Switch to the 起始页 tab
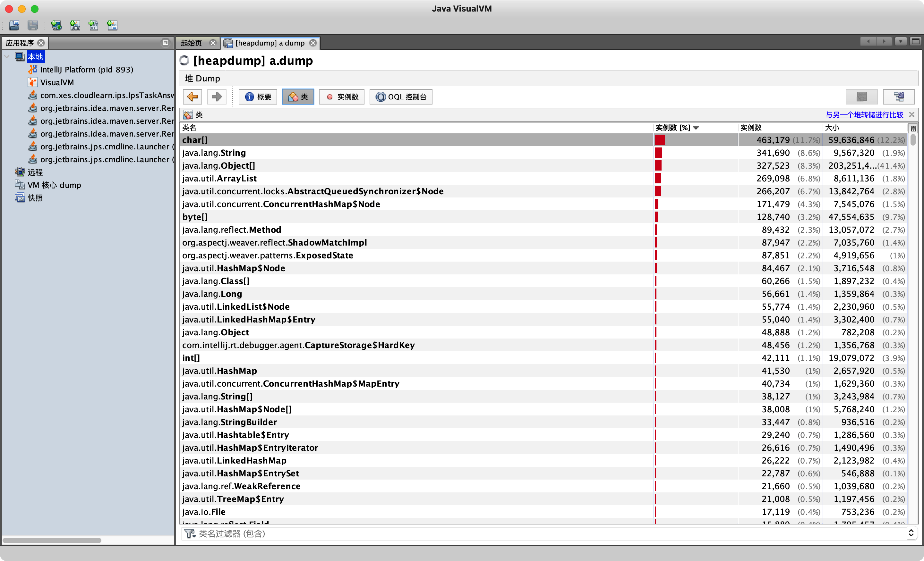The height and width of the screenshot is (561, 924). 192,43
